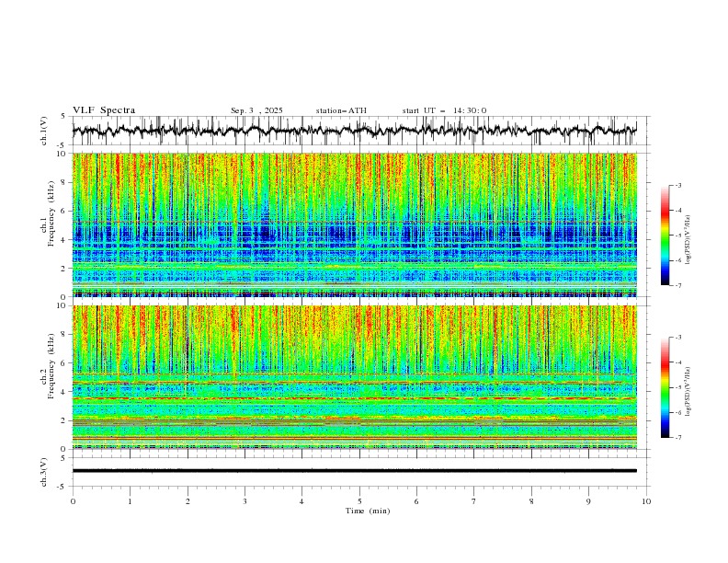
Task: Click time axis tick label "4" at bottom
Action: (x=301, y=501)
